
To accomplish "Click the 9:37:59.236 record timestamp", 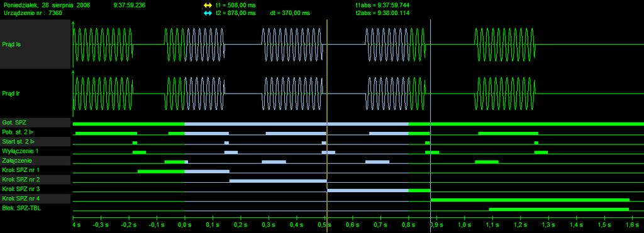I will (x=129, y=5).
